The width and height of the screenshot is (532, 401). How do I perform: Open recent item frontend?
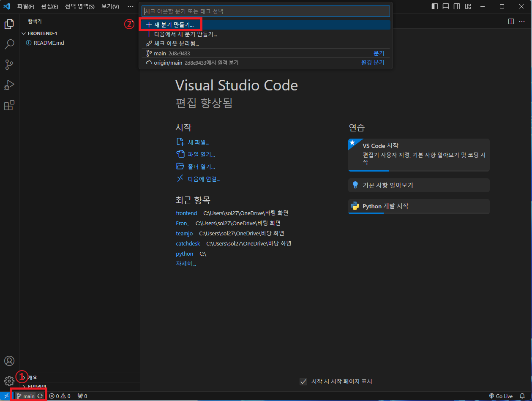[186, 213]
